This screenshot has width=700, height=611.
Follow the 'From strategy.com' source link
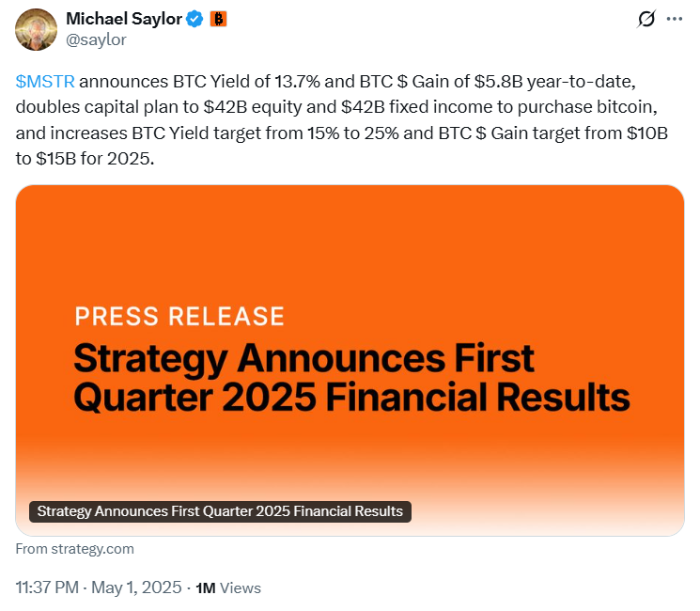coord(75,549)
